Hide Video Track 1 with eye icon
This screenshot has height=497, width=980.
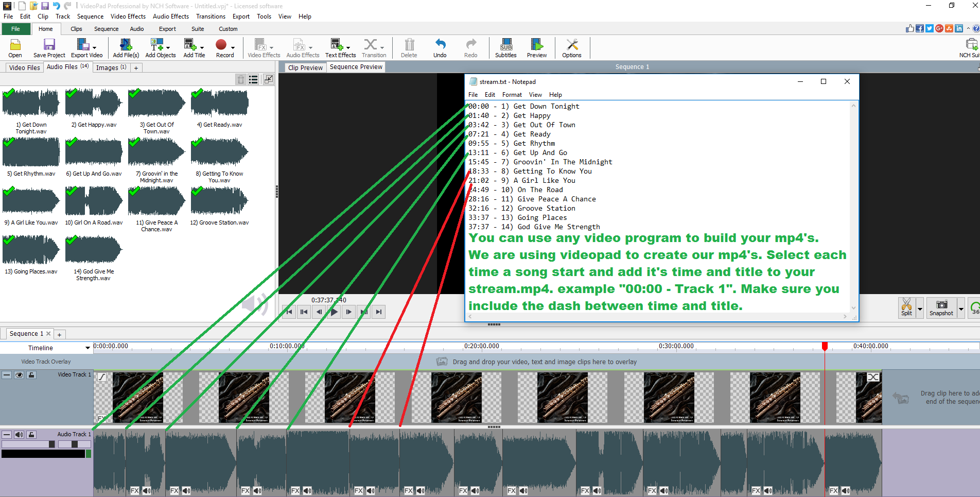tap(19, 375)
